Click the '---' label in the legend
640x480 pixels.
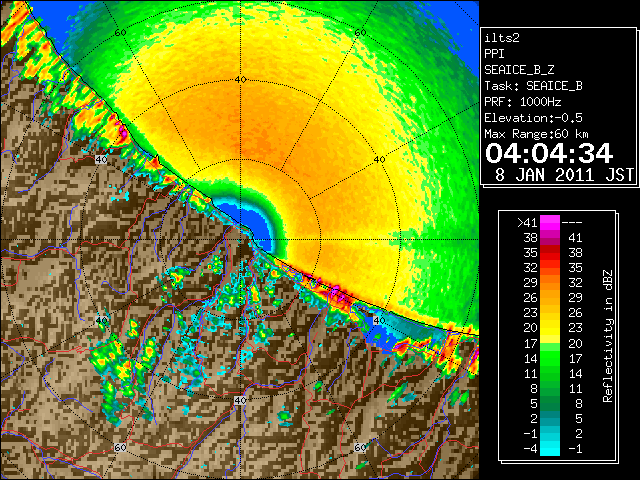tap(572, 223)
